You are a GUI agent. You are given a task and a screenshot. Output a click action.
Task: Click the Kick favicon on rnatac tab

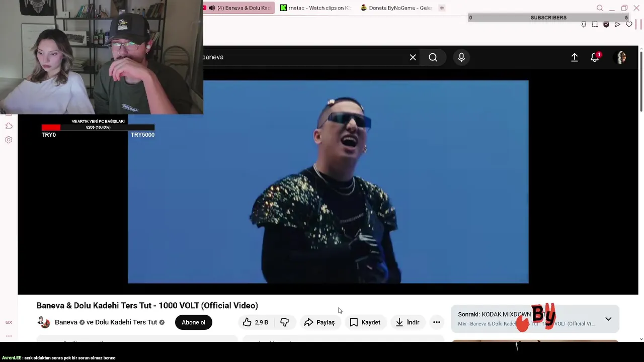point(283,8)
